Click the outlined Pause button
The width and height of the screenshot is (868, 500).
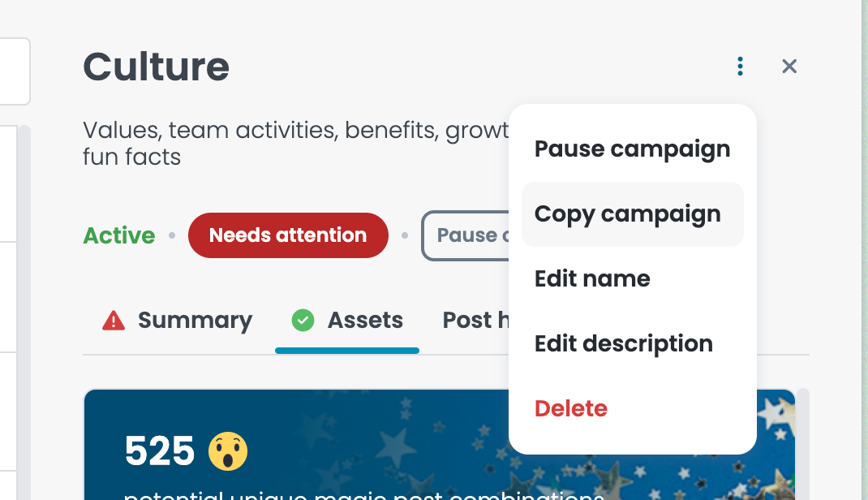coord(466,235)
